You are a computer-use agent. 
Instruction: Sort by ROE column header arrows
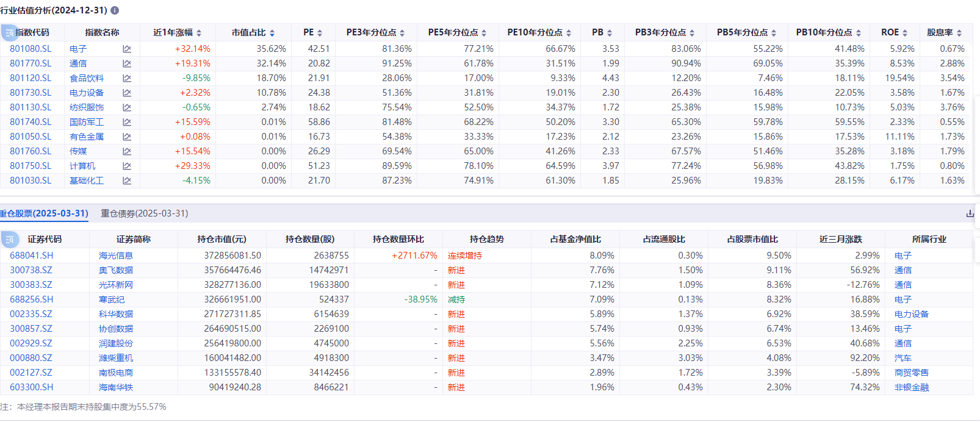click(905, 33)
